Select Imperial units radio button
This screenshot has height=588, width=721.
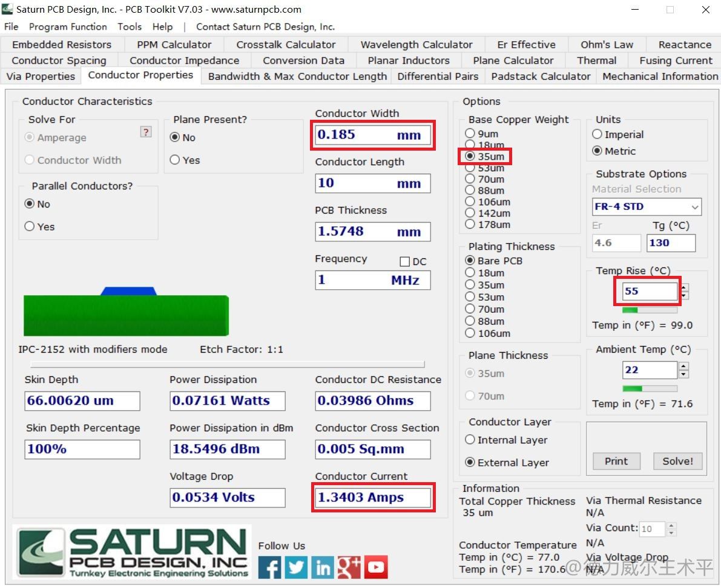pos(598,135)
